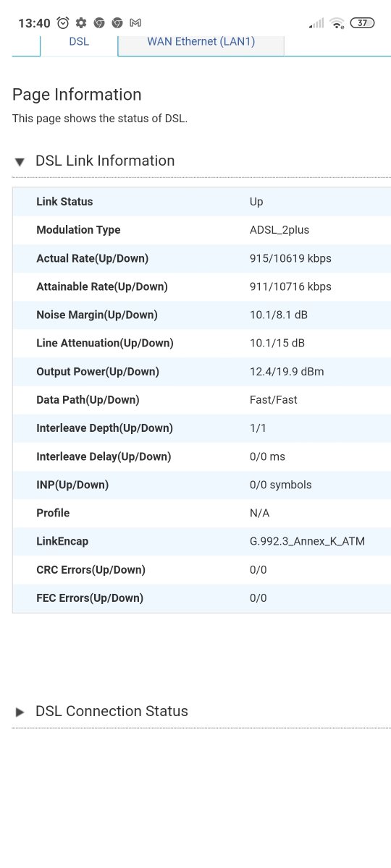Open the WAN Ethernet (LAN1) tab
The height and width of the screenshot is (868, 391).
point(201,42)
